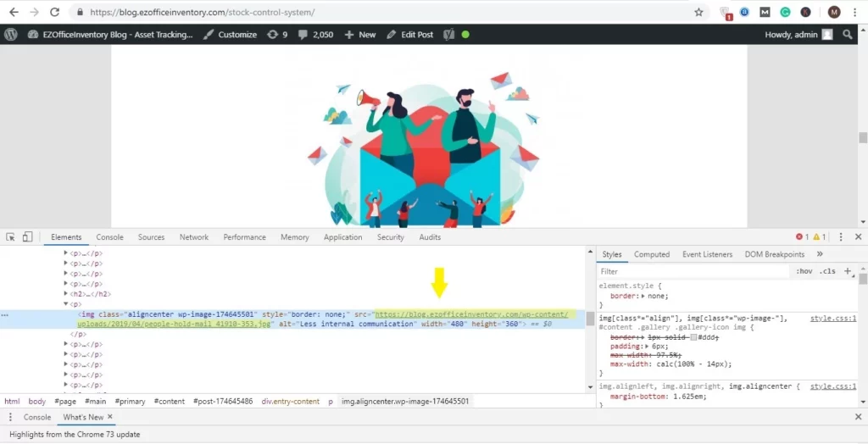Open the Computed tab in styles pane
Screen dimensions: 868x444
(652, 254)
